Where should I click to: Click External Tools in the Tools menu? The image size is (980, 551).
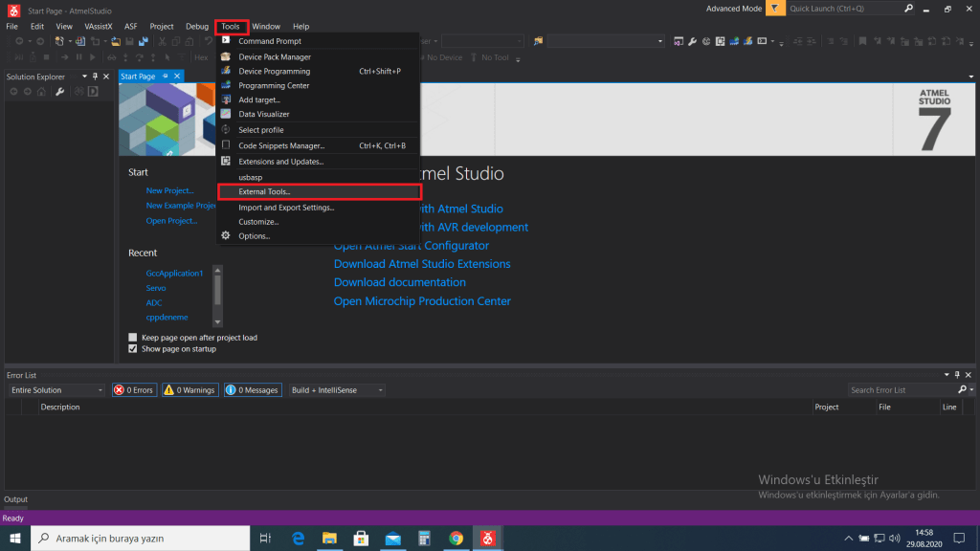[x=264, y=192]
